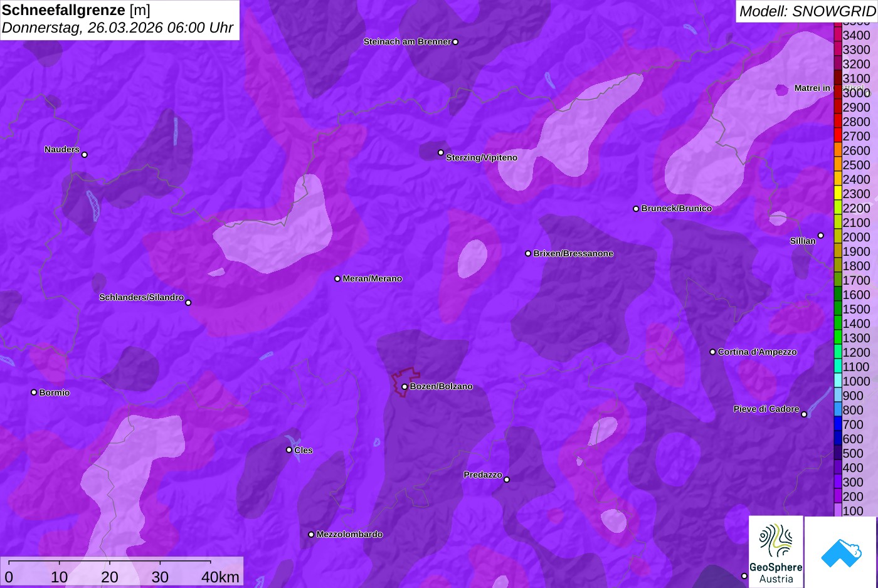Viewport: 878px width, 588px height.
Task: Click the 800 legend value
Action: click(853, 410)
